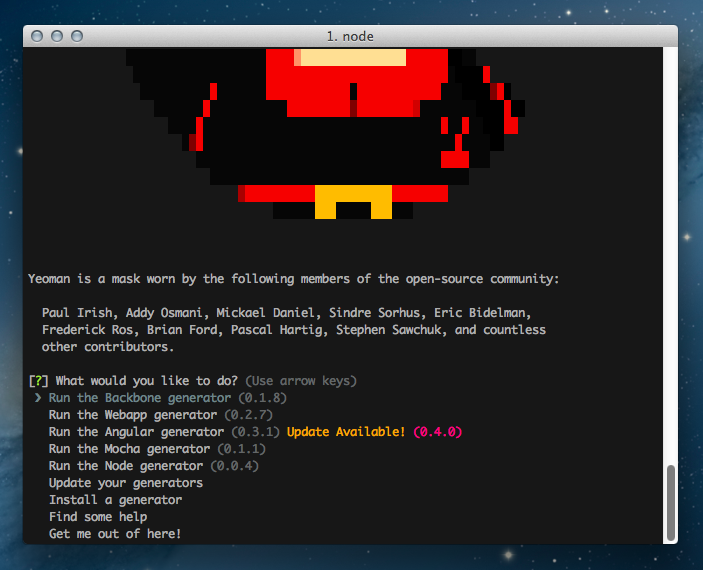Close the terminal window with red button
Viewport: 703px width, 570px height.
tap(38, 36)
